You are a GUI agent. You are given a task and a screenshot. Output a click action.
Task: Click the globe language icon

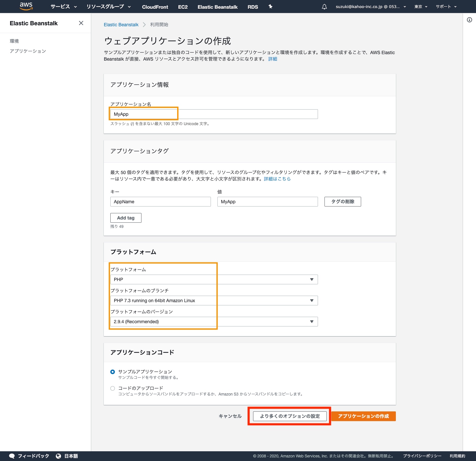(x=58, y=456)
